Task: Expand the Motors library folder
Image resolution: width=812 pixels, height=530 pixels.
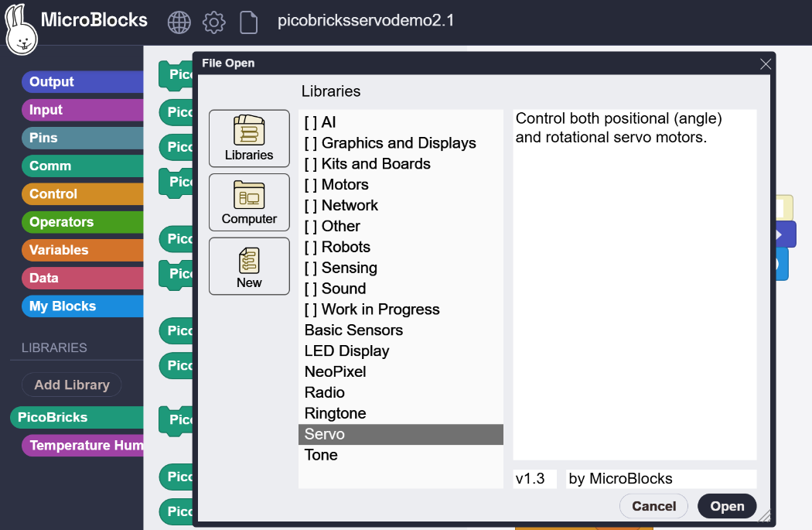Action: [401, 184]
